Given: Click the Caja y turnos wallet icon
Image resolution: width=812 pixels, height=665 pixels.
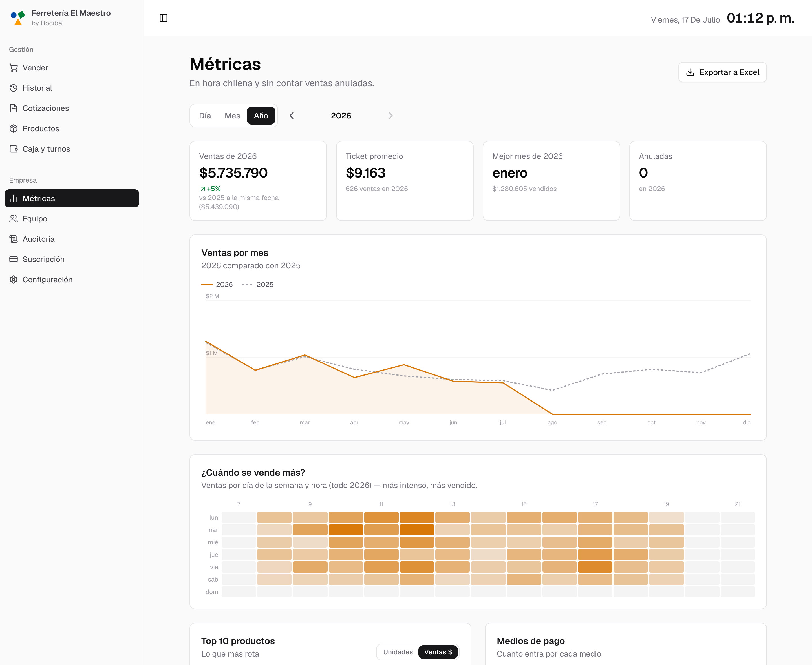Looking at the screenshot, I should pos(14,149).
